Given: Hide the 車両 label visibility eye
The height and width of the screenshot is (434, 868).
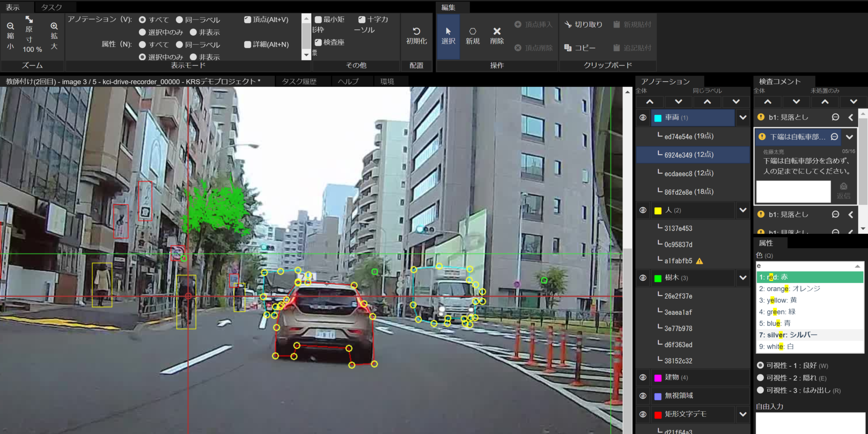Looking at the screenshot, I should click(643, 118).
